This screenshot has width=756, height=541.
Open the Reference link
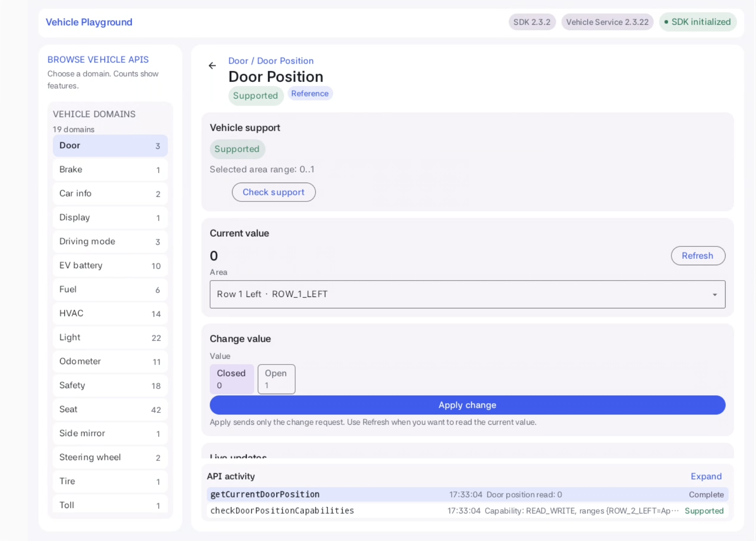(310, 94)
